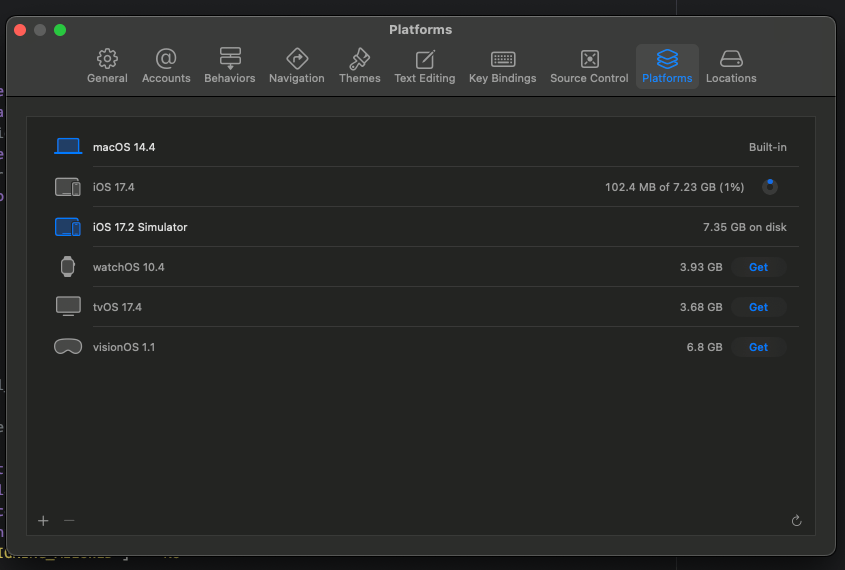Click the 3.93 GB size value

point(701,267)
